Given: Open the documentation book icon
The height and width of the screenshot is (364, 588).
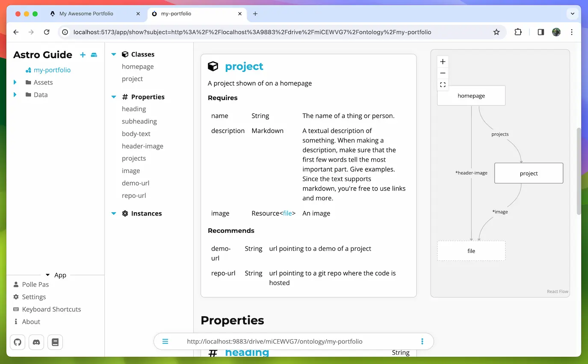Looking at the screenshot, I should click(55, 342).
